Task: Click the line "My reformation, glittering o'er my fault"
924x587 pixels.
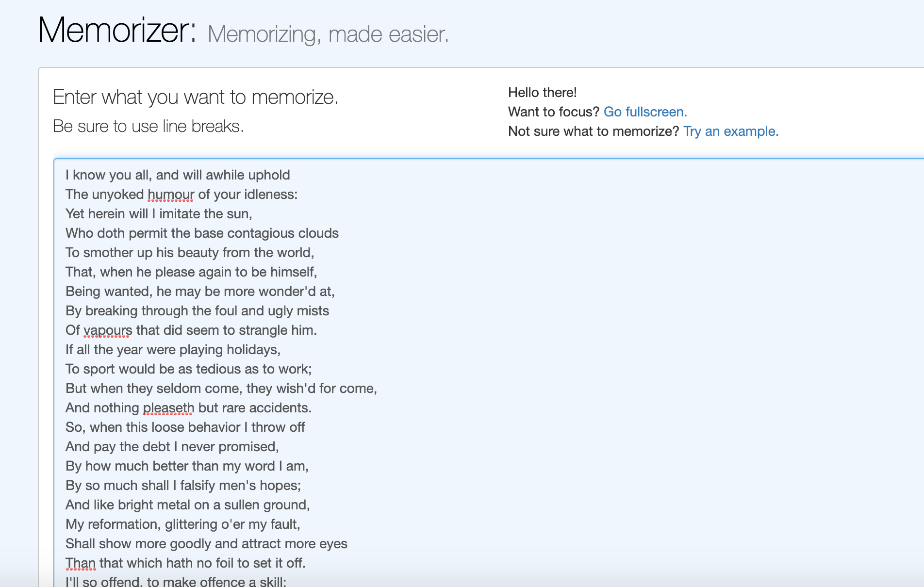Action: click(x=183, y=524)
